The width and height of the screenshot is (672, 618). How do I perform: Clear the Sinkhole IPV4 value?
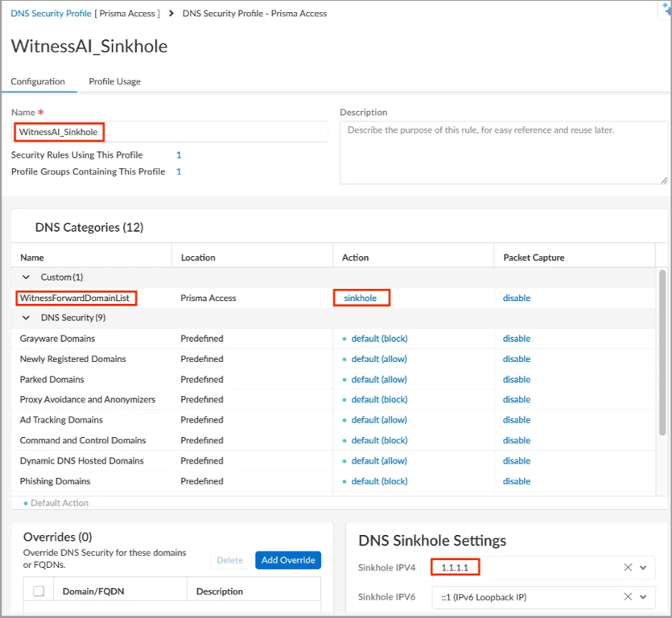coord(628,567)
